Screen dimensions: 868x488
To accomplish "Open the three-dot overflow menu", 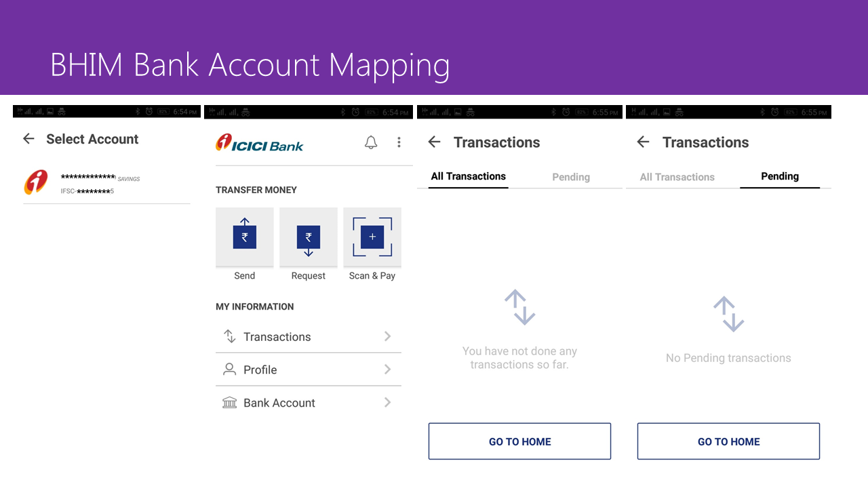I will 399,142.
